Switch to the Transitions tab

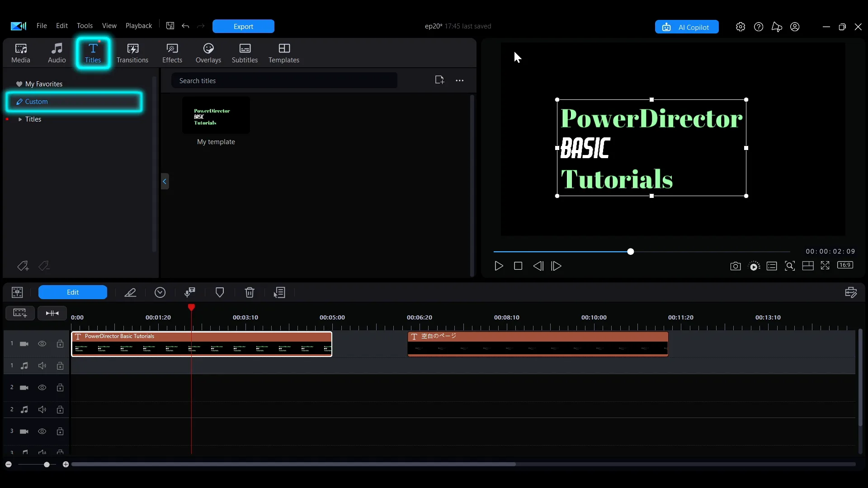point(132,53)
